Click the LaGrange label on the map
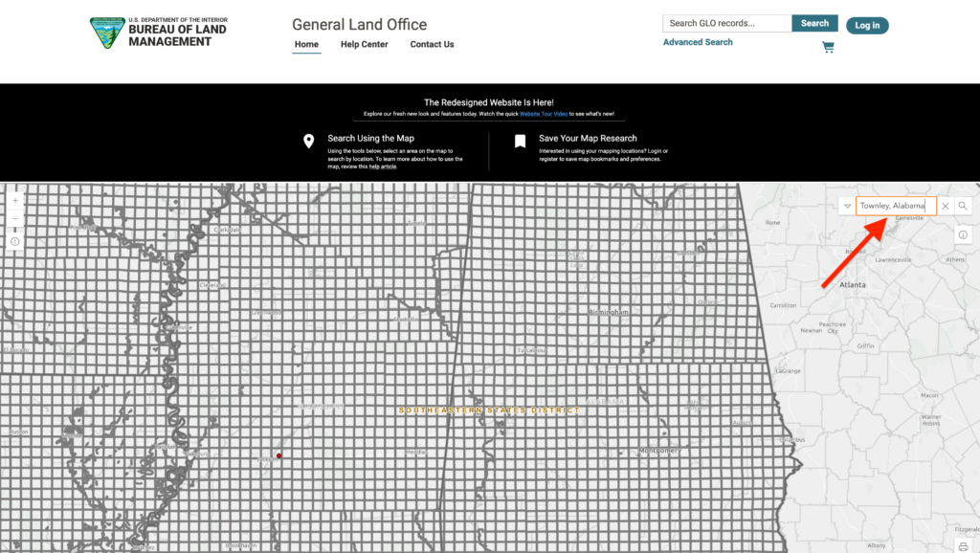This screenshot has width=980, height=553. (788, 370)
